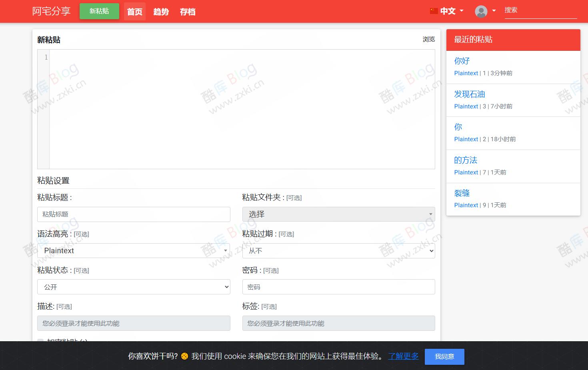Open the recent paste titled 你好
The image size is (588, 370).
[462, 61]
